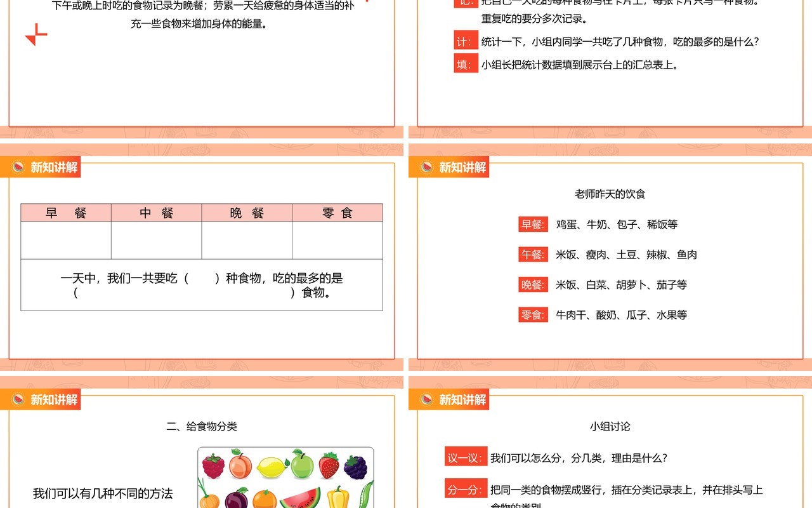Viewport: 812px width, 508px height.
Task: Click the red 零食: label on the diet slide
Action: (x=533, y=314)
